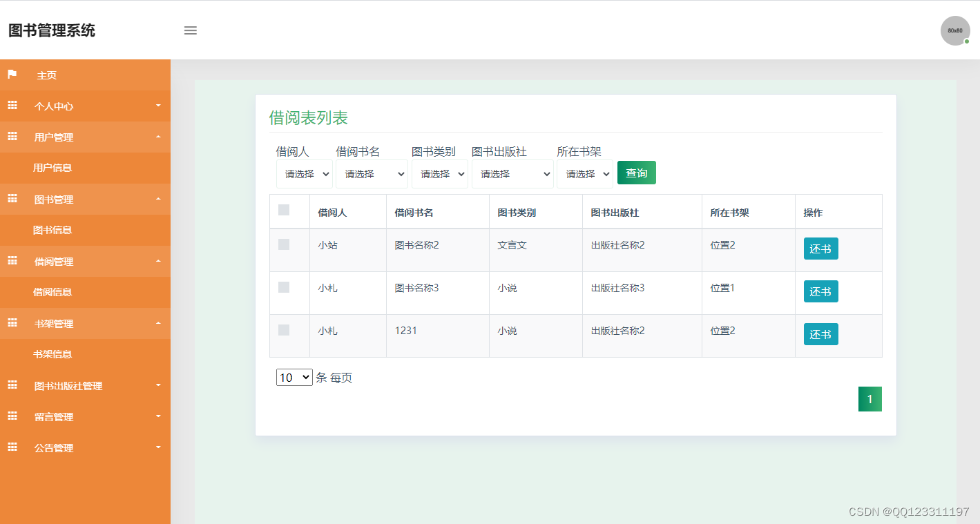The height and width of the screenshot is (524, 980).
Task: Click the green 查询 button
Action: coord(637,173)
